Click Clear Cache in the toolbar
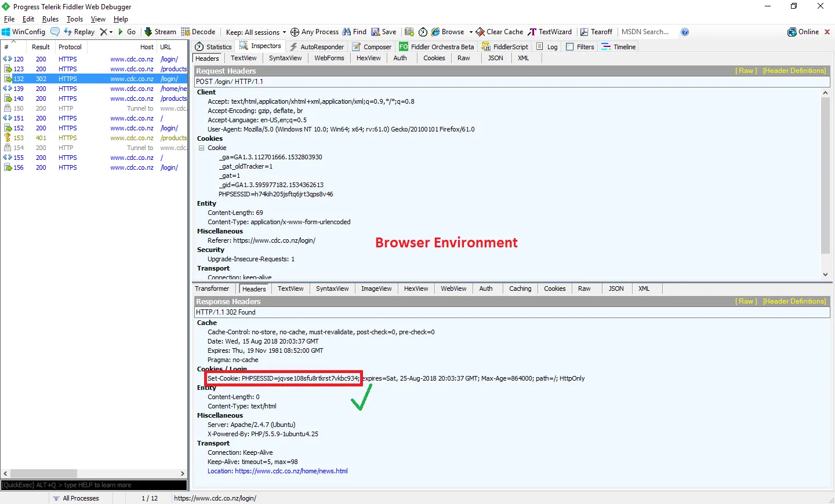 [x=500, y=32]
